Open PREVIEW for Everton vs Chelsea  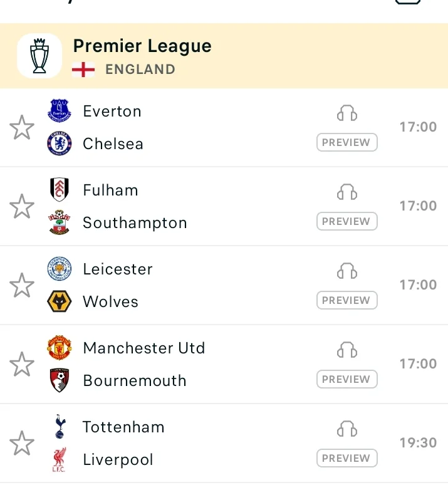[347, 142]
